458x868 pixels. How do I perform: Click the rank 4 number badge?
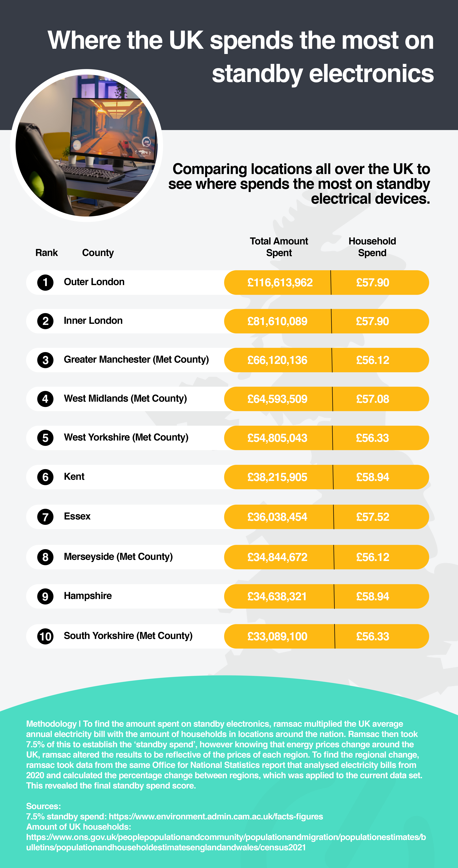tap(45, 399)
